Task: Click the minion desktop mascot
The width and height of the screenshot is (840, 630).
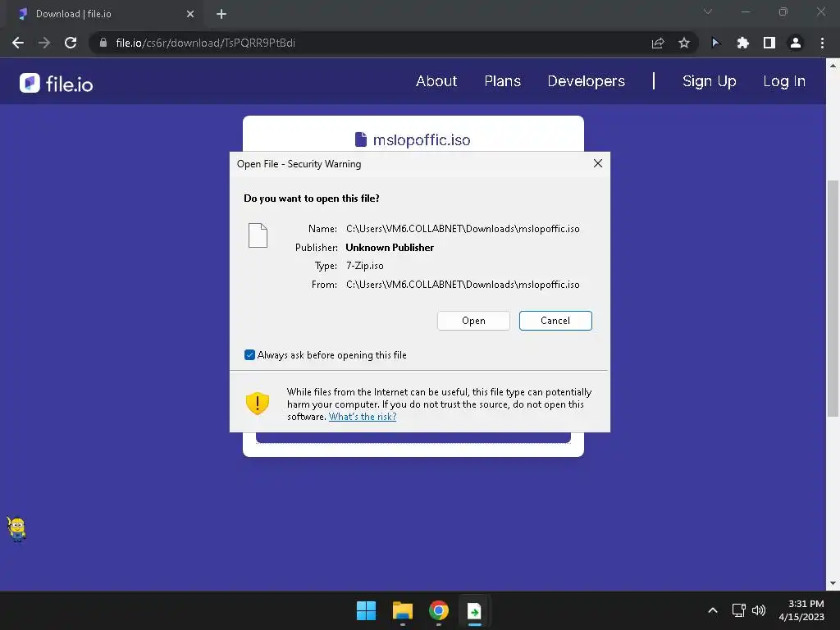Action: pos(16,529)
